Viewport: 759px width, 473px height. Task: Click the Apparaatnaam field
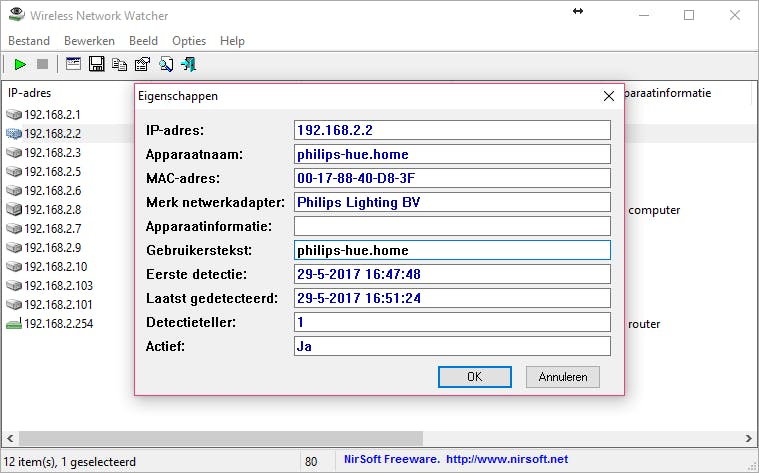click(x=452, y=154)
